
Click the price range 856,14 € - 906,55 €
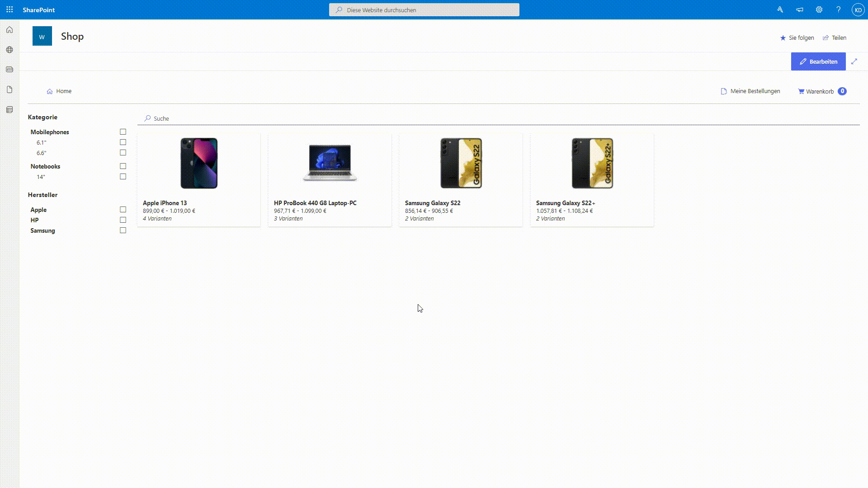coord(429,211)
